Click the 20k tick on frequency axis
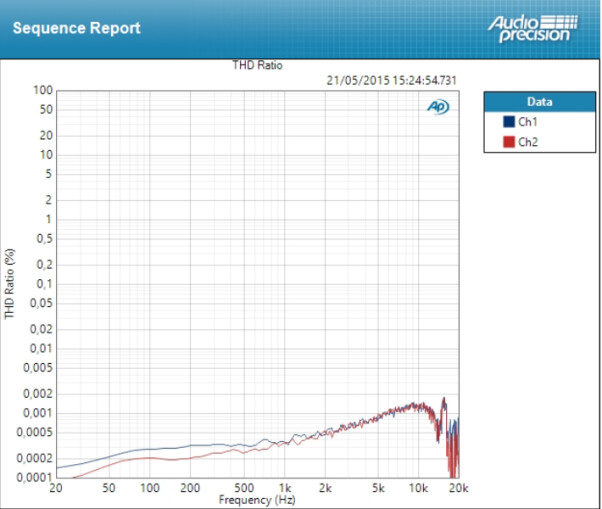The width and height of the screenshot is (602, 509). pyautogui.click(x=459, y=488)
